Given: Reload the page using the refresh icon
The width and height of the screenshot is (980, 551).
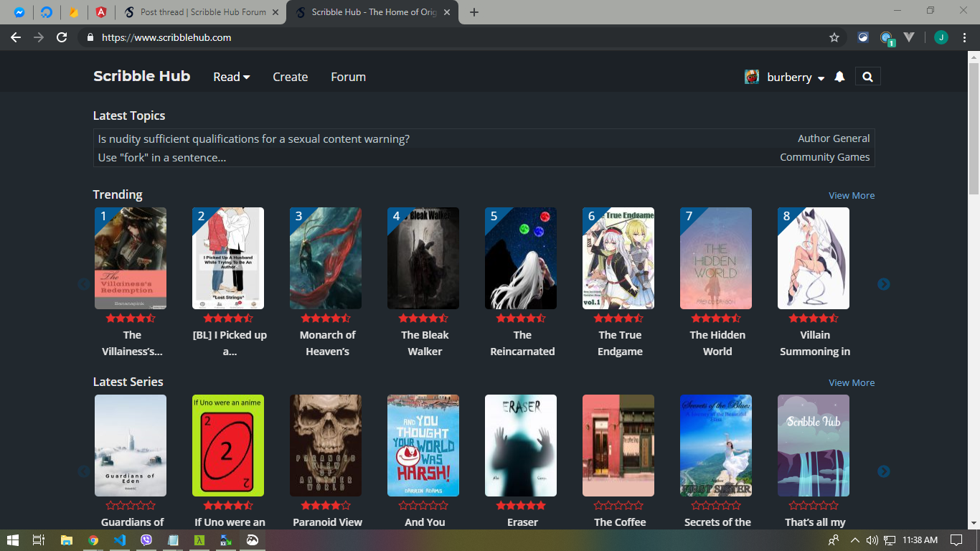Looking at the screenshot, I should click(62, 37).
